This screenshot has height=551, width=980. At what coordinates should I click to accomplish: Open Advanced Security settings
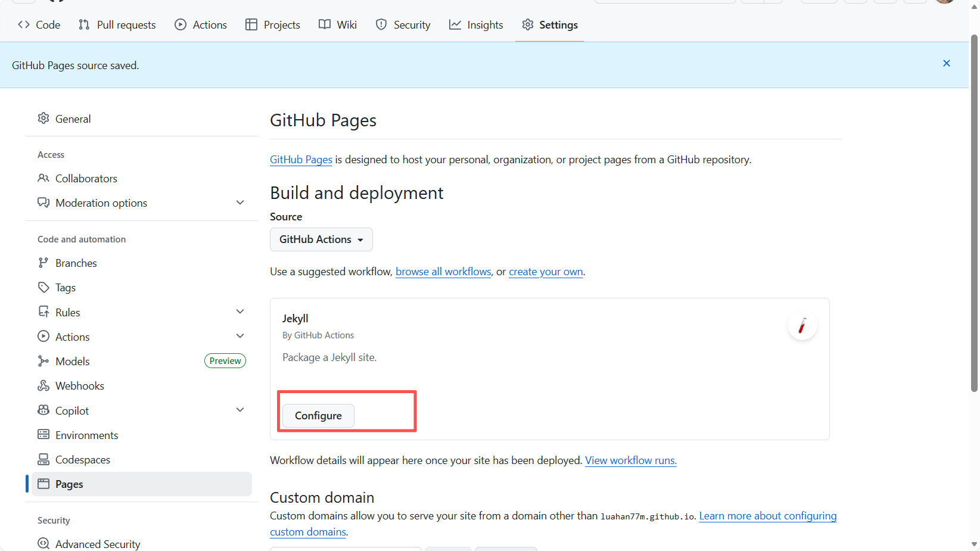pyautogui.click(x=98, y=544)
